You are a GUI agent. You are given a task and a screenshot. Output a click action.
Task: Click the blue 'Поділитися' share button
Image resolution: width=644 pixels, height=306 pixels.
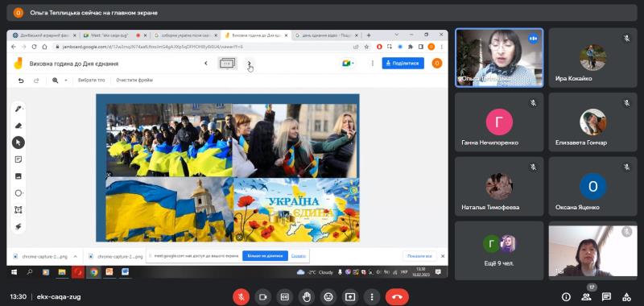click(403, 64)
